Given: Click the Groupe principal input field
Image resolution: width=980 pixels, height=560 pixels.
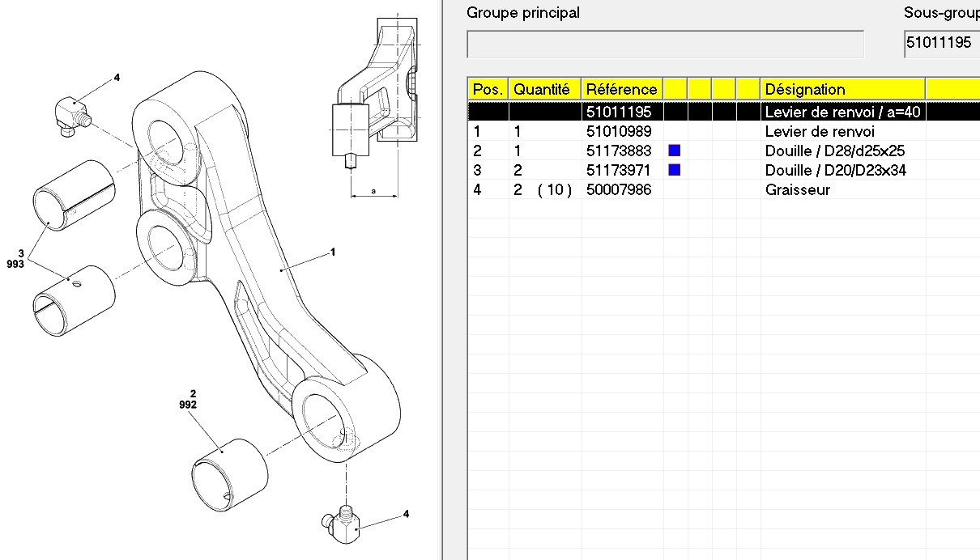Looking at the screenshot, I should point(666,44).
